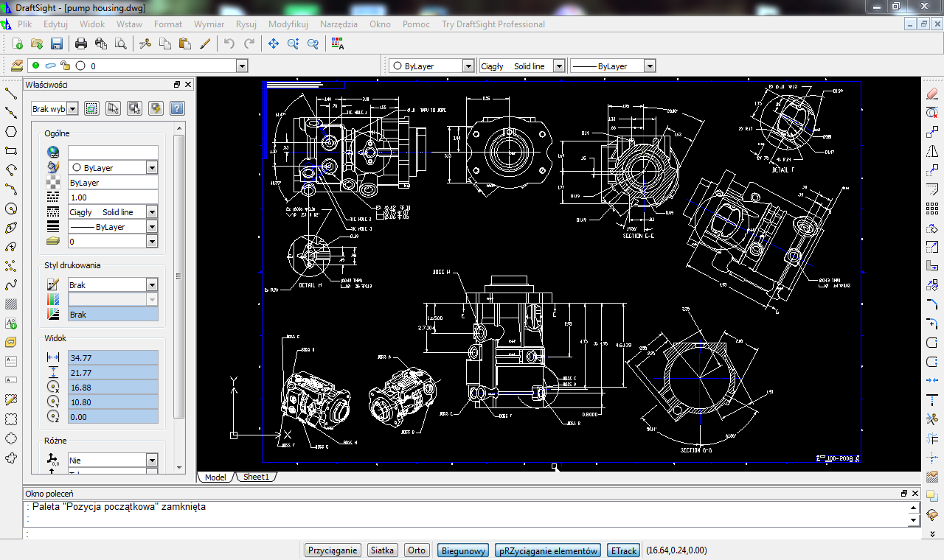
Task: Switch to the Sheet1 tab
Action: [256, 477]
